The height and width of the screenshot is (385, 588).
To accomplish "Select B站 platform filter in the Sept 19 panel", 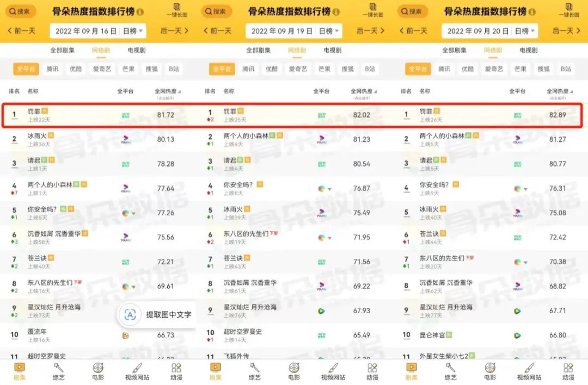I will 370,69.
